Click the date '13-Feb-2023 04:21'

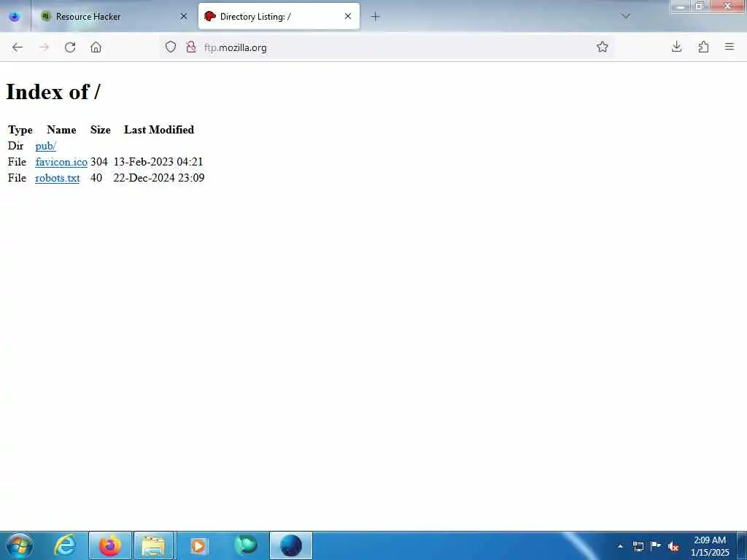click(x=158, y=162)
